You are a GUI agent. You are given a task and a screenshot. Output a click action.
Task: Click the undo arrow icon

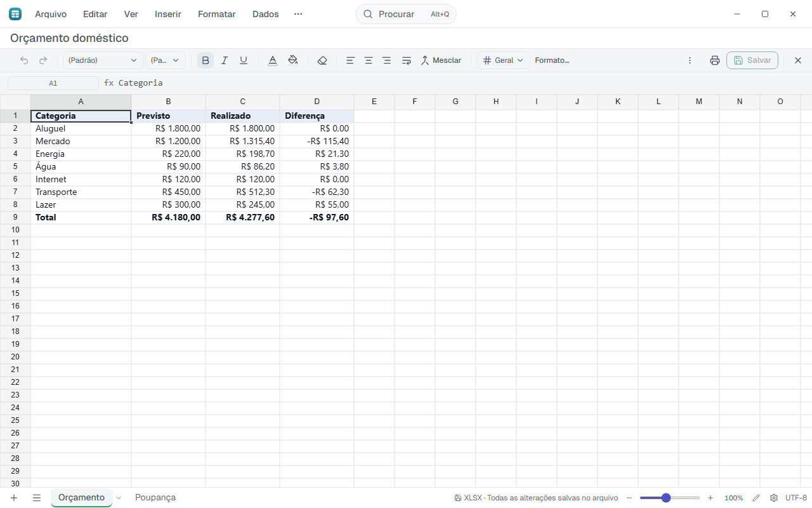point(24,60)
